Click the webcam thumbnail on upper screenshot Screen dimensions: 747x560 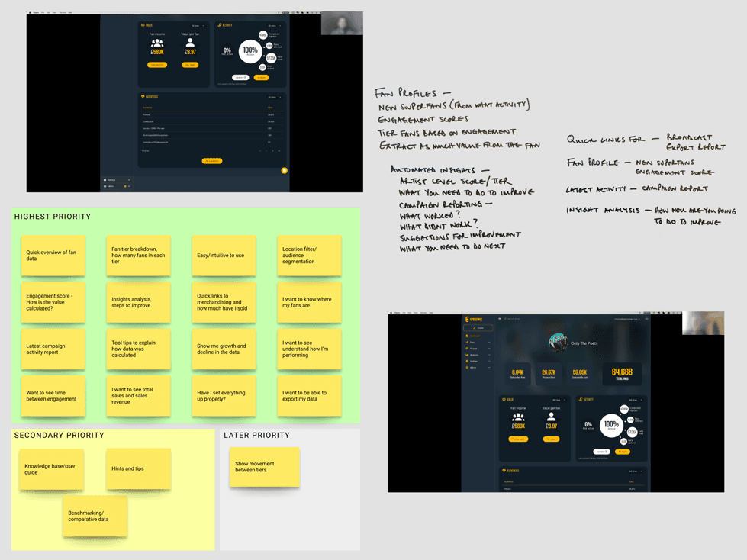click(342, 24)
